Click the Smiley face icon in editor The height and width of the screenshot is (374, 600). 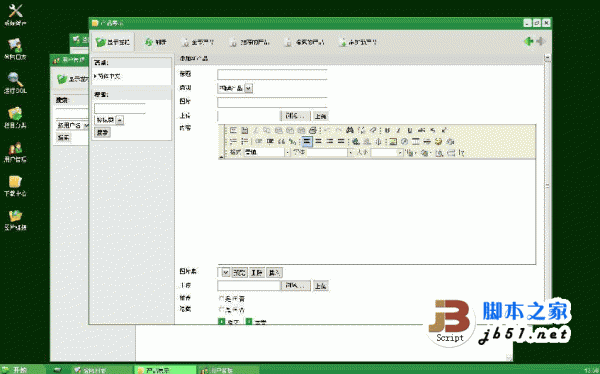439,142
